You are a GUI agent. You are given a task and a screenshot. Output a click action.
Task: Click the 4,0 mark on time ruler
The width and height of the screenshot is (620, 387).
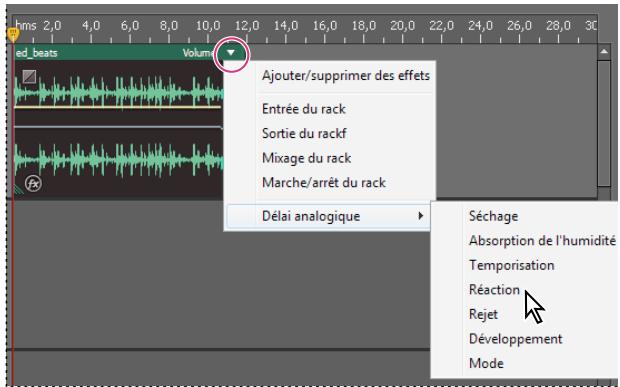point(91,26)
